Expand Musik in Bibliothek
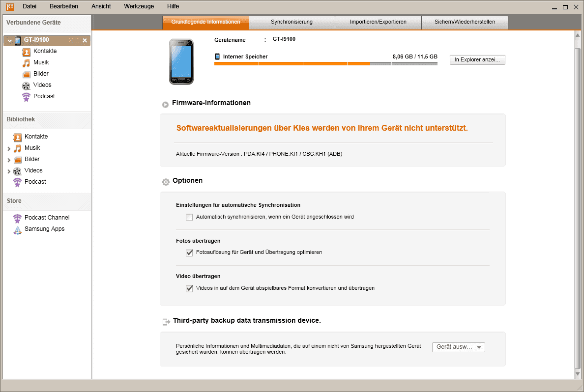 click(9, 148)
